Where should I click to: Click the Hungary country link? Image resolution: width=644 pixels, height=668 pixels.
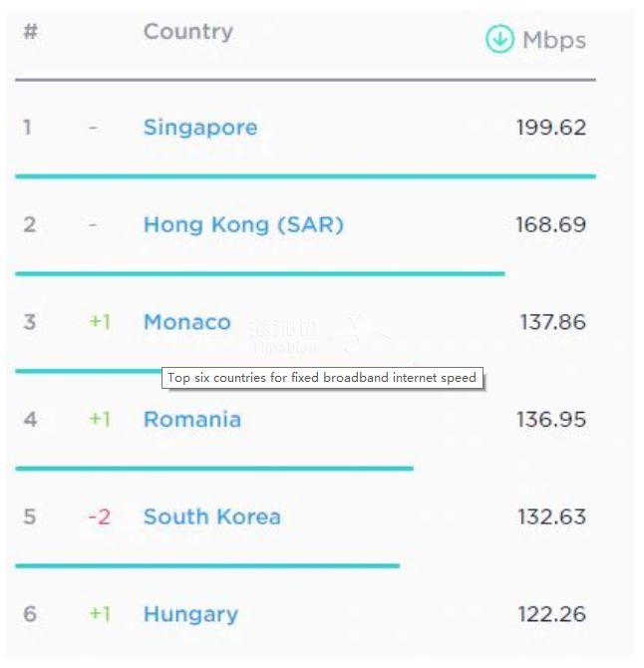tap(190, 614)
